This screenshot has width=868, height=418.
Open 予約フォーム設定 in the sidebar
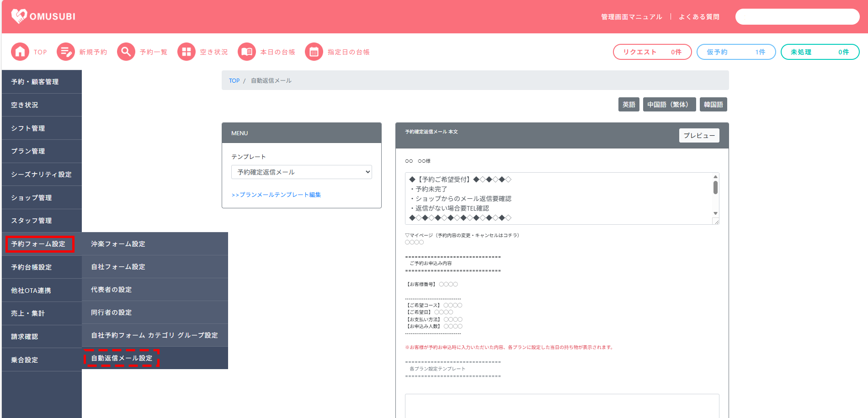point(38,244)
